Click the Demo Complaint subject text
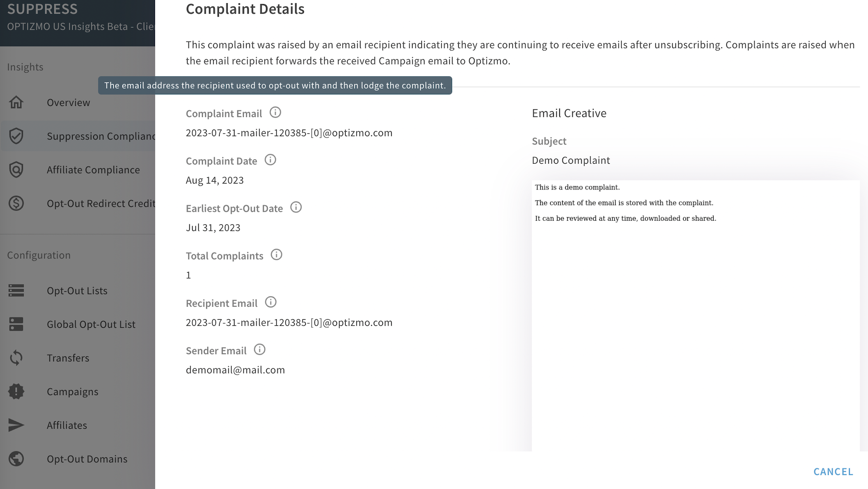This screenshot has width=868, height=489. tap(571, 160)
